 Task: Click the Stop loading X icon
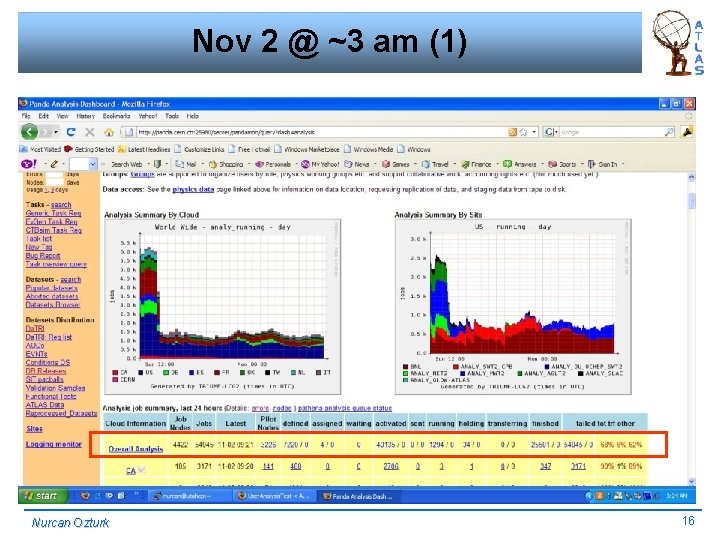(x=90, y=132)
